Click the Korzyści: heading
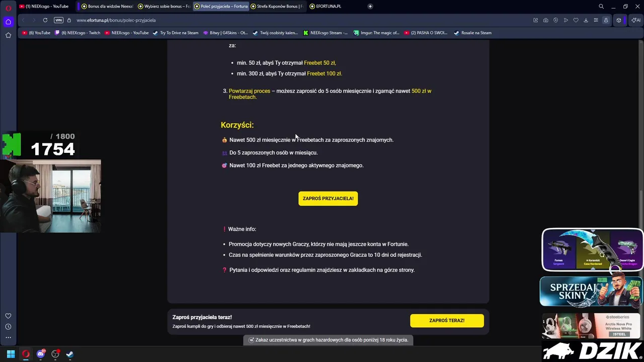 pyautogui.click(x=237, y=125)
